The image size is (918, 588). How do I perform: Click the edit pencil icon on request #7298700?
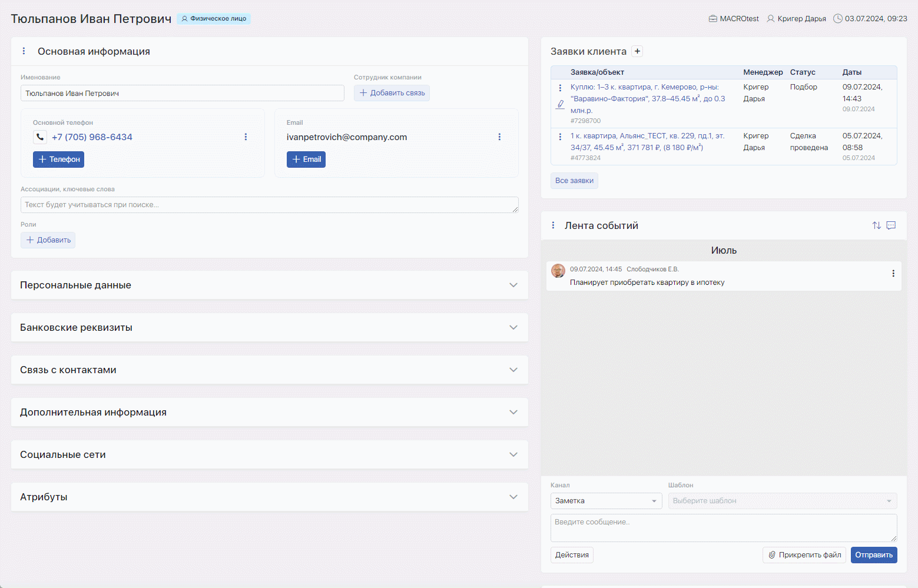560,104
